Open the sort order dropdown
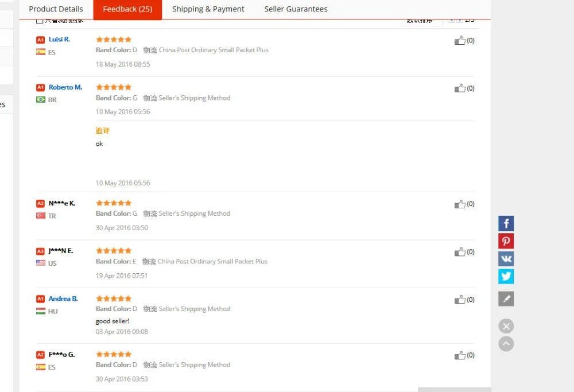 point(422,22)
